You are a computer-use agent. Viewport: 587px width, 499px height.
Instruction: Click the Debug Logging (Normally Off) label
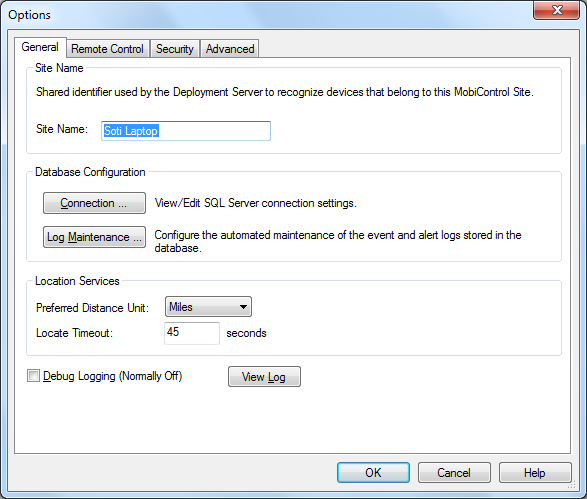[x=113, y=376]
